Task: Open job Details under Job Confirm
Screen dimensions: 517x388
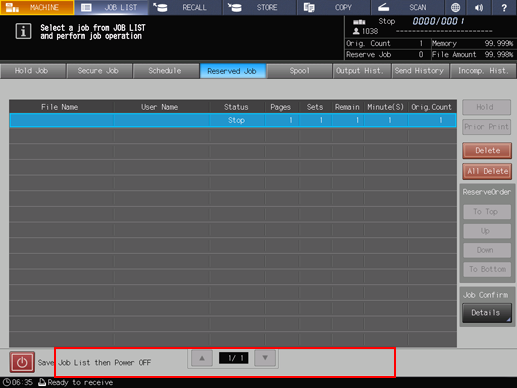Action: coord(486,313)
